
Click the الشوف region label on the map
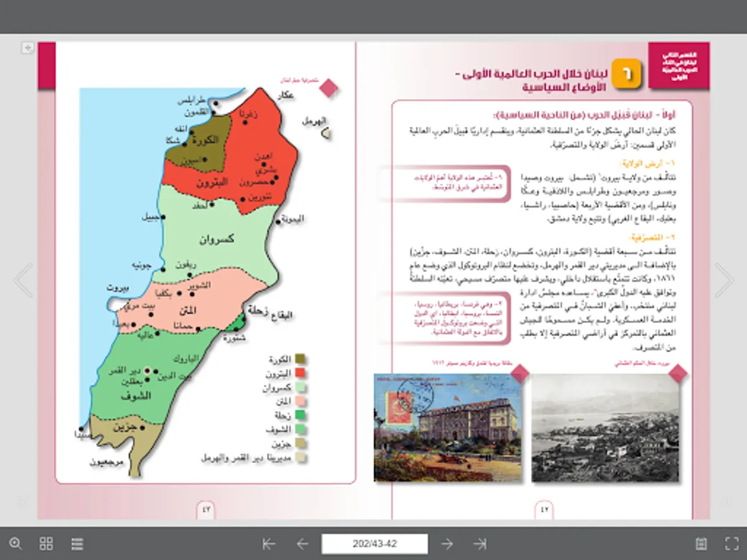136,396
